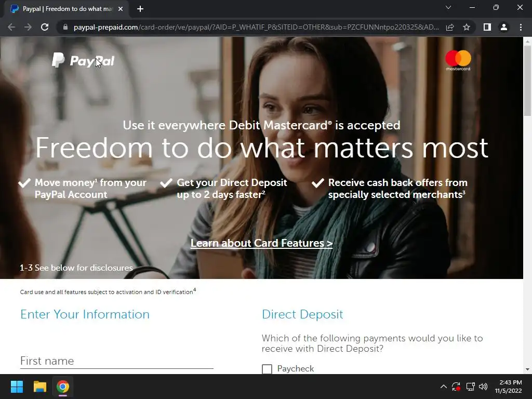The width and height of the screenshot is (532, 399).
Task: Open Learn about Card Features link
Action: tap(262, 243)
